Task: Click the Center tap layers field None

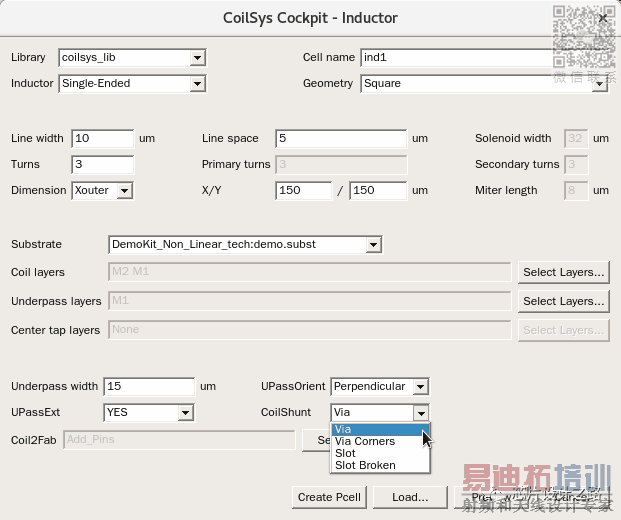Action: (x=309, y=330)
